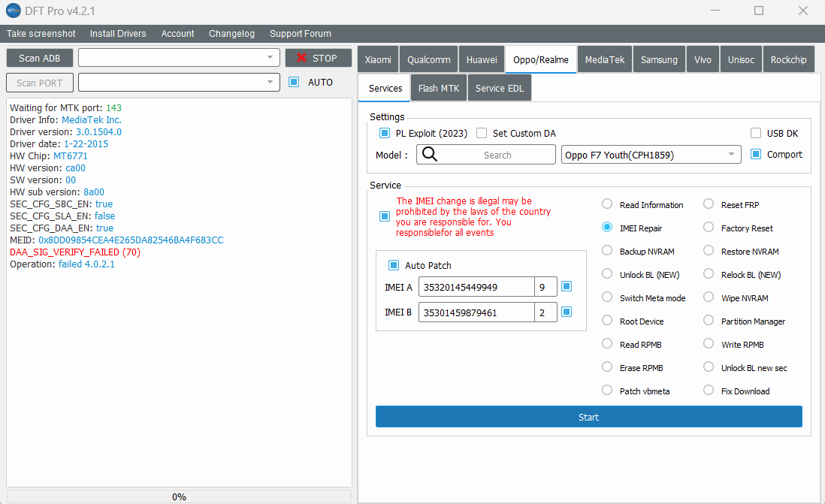Choose the Factory Reset option
The height and width of the screenshot is (504, 825).
(709, 228)
